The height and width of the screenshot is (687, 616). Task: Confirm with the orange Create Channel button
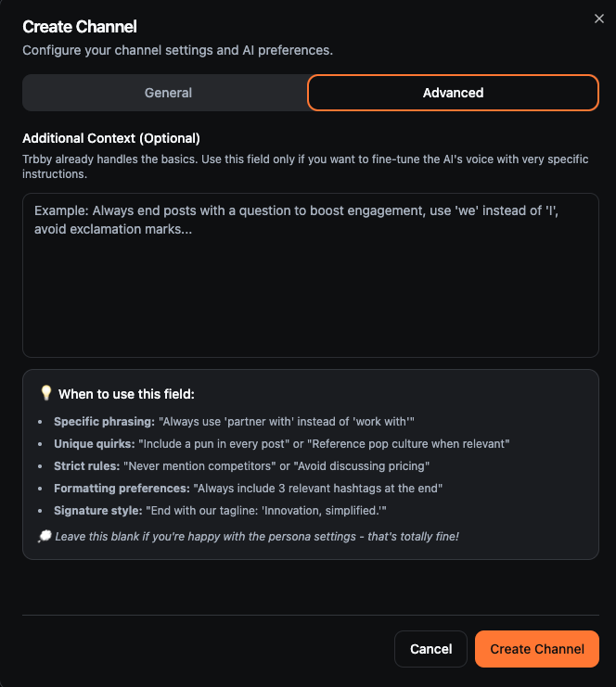tap(536, 649)
